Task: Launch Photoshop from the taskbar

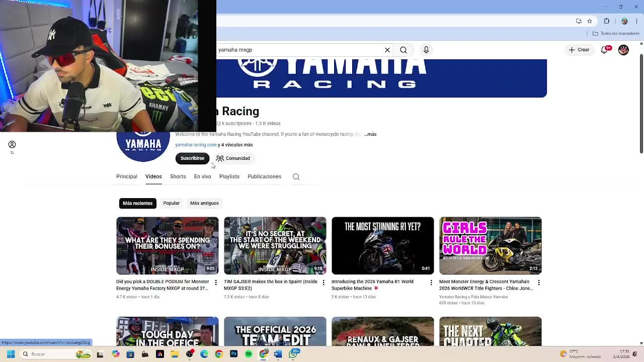Action: [233, 354]
